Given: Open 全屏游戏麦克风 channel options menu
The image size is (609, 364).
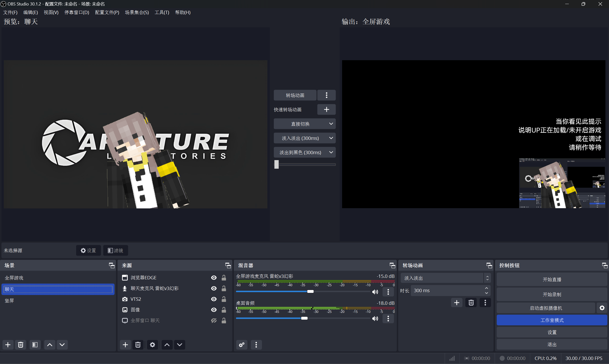Looking at the screenshot, I should click(388, 292).
